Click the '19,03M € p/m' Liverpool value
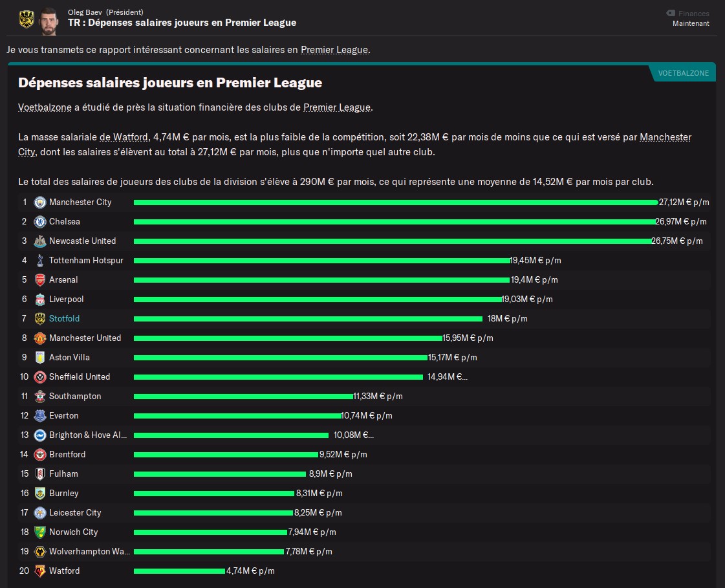 pyautogui.click(x=527, y=299)
